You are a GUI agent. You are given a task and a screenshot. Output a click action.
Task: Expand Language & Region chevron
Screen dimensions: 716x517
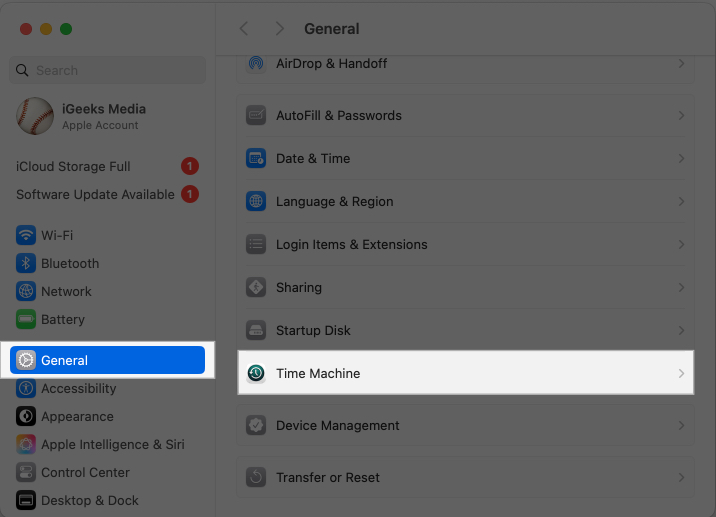click(x=681, y=201)
